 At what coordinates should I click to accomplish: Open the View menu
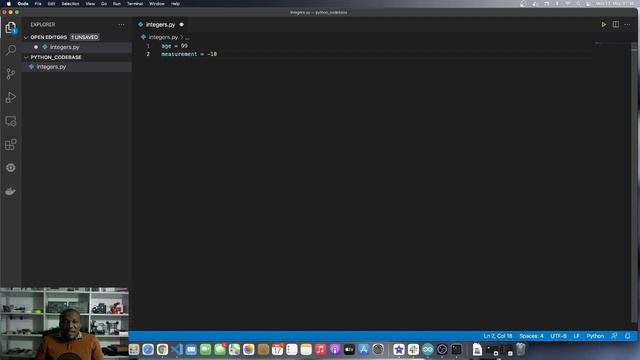(90, 4)
